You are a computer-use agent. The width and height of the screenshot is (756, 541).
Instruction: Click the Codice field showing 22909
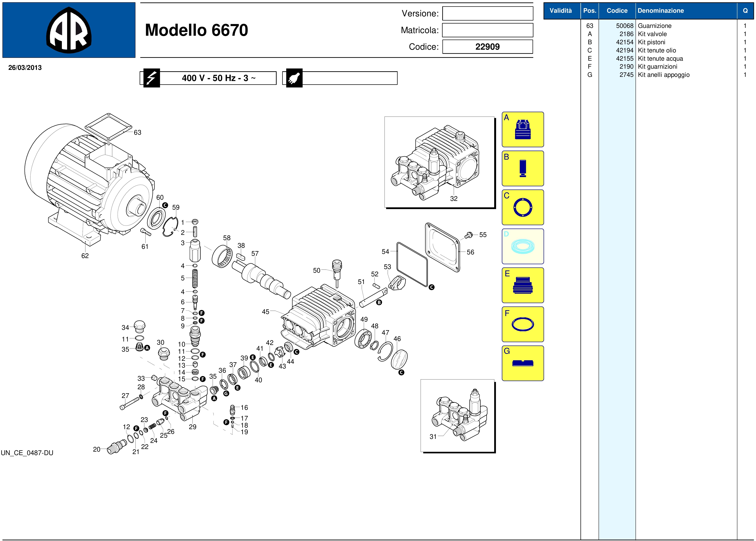[x=487, y=47]
